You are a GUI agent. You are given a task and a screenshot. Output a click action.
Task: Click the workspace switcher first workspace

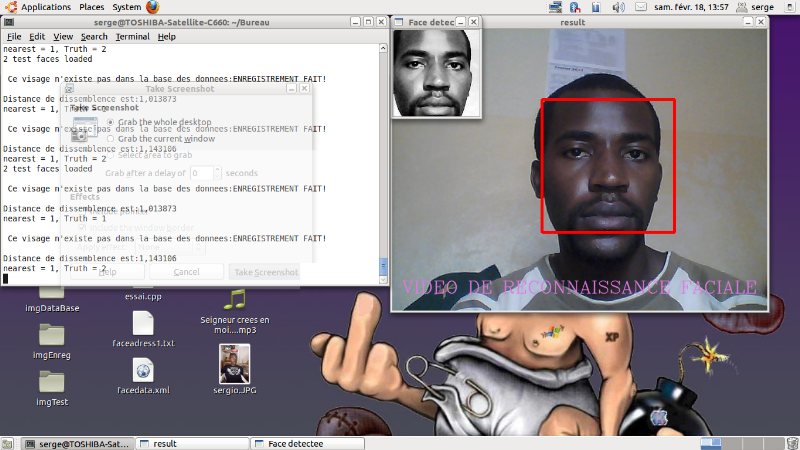[711, 443]
